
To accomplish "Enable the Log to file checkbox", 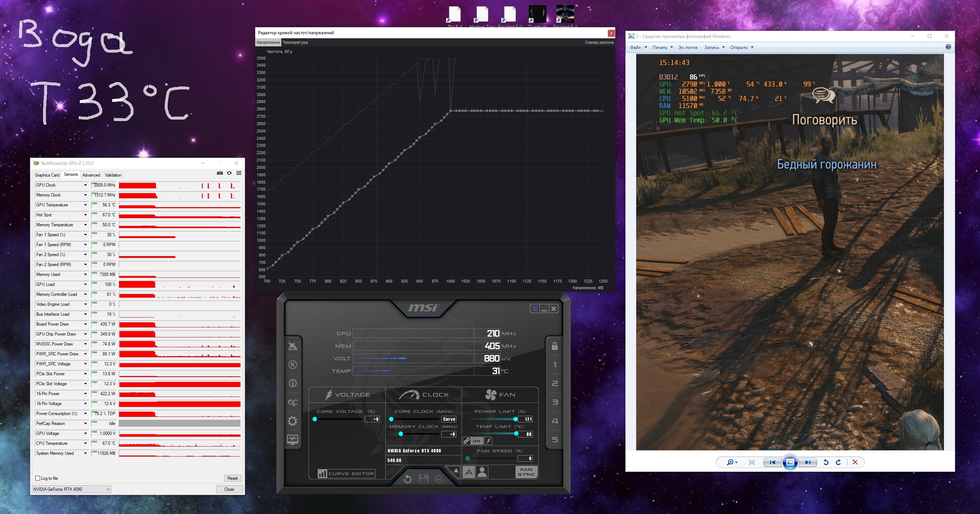I will pyautogui.click(x=38, y=478).
